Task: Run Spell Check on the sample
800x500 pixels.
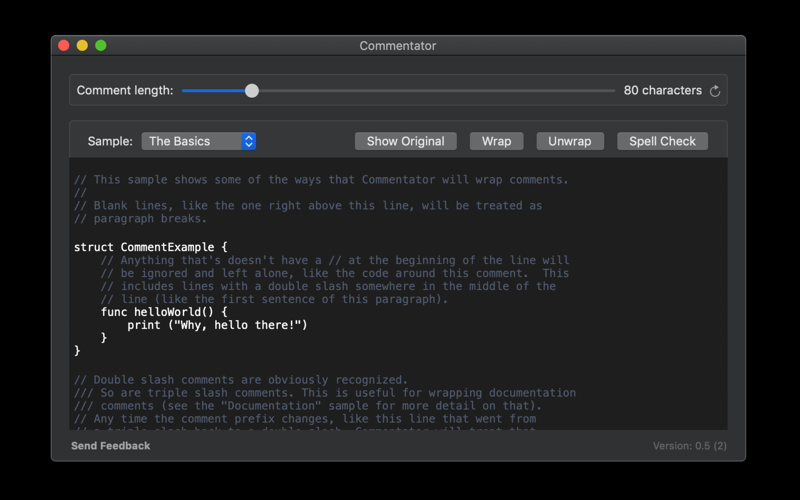Action: click(x=662, y=141)
